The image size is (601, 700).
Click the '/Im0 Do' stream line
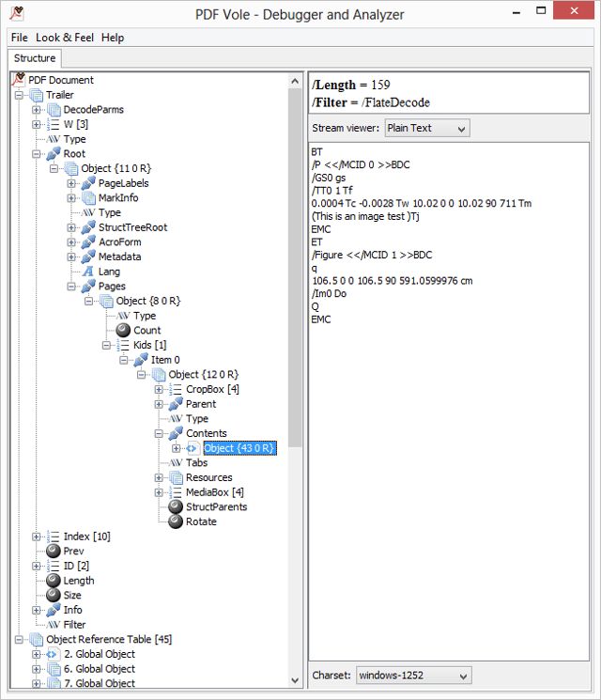[329, 294]
